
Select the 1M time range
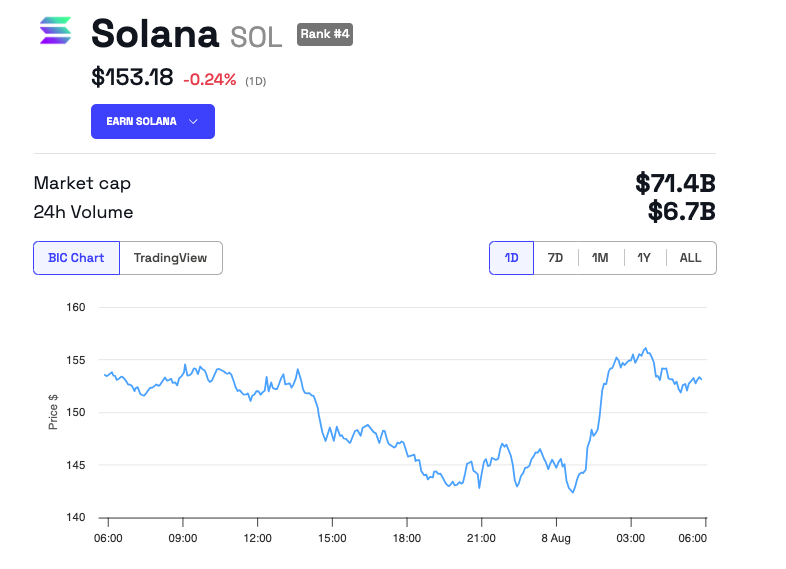tap(600, 258)
